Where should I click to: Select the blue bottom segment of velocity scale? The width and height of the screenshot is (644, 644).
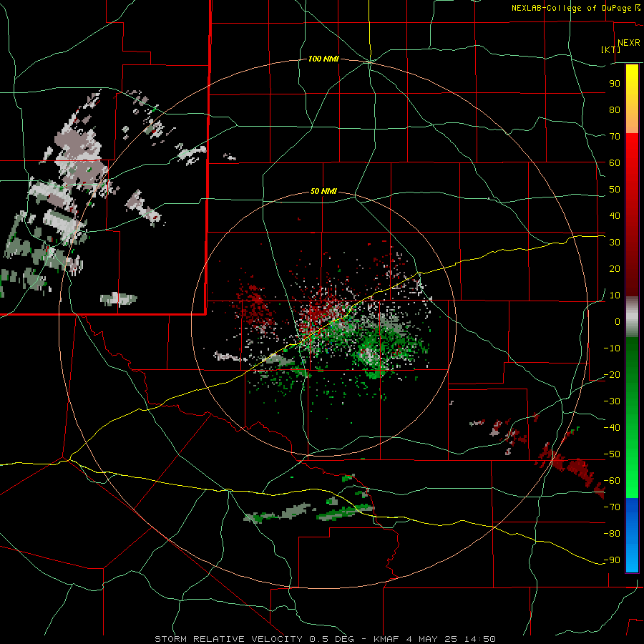pyautogui.click(x=632, y=535)
